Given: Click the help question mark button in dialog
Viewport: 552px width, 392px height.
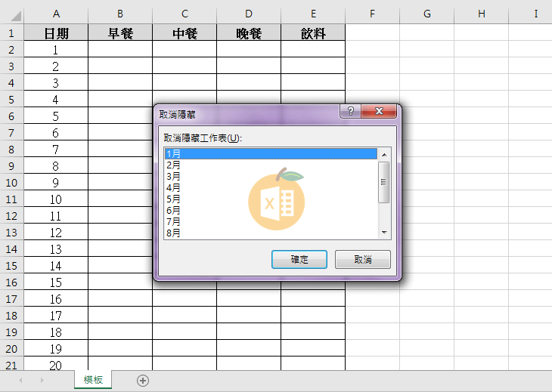Looking at the screenshot, I should click(x=350, y=112).
